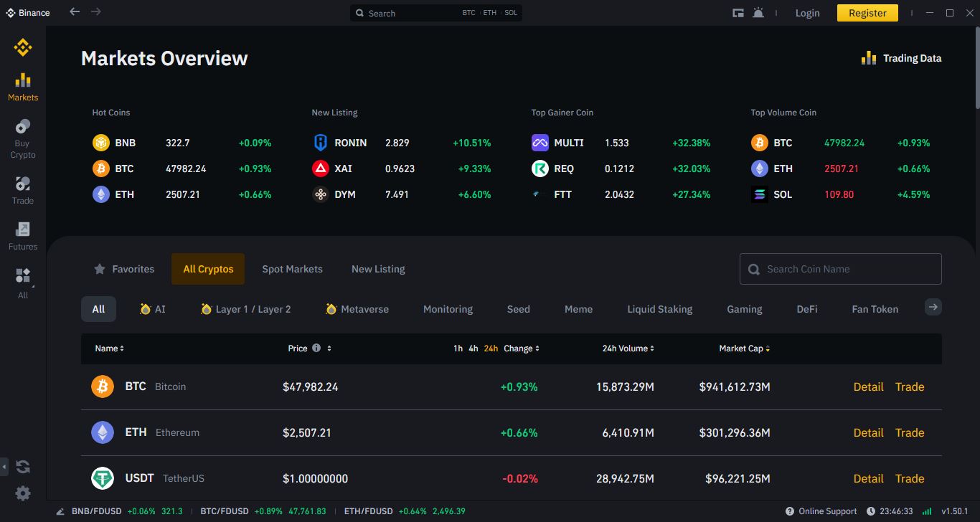
Task: Select the All Cryptos tab
Action: (208, 269)
